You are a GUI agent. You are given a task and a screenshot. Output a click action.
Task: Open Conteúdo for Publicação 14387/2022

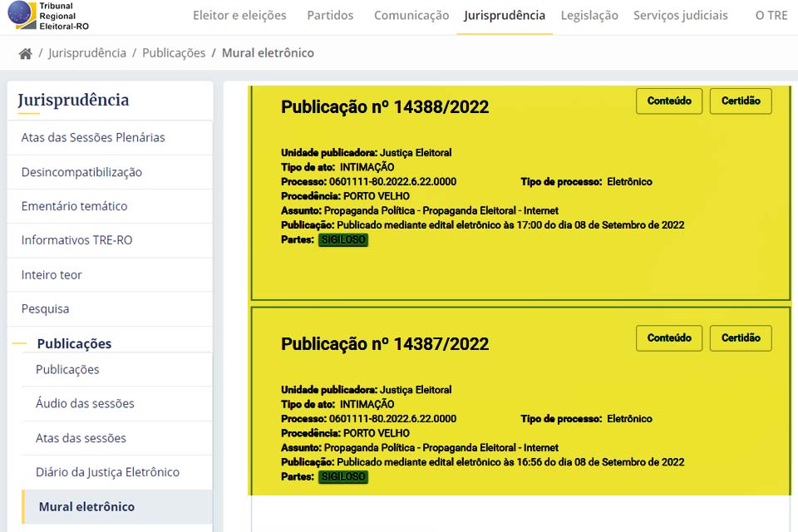point(669,337)
